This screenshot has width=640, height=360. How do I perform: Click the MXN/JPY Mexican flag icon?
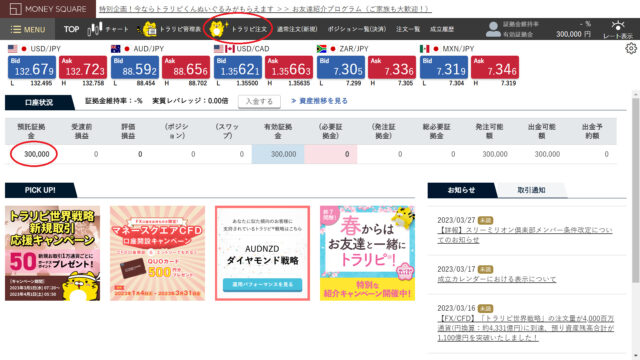(x=424, y=49)
